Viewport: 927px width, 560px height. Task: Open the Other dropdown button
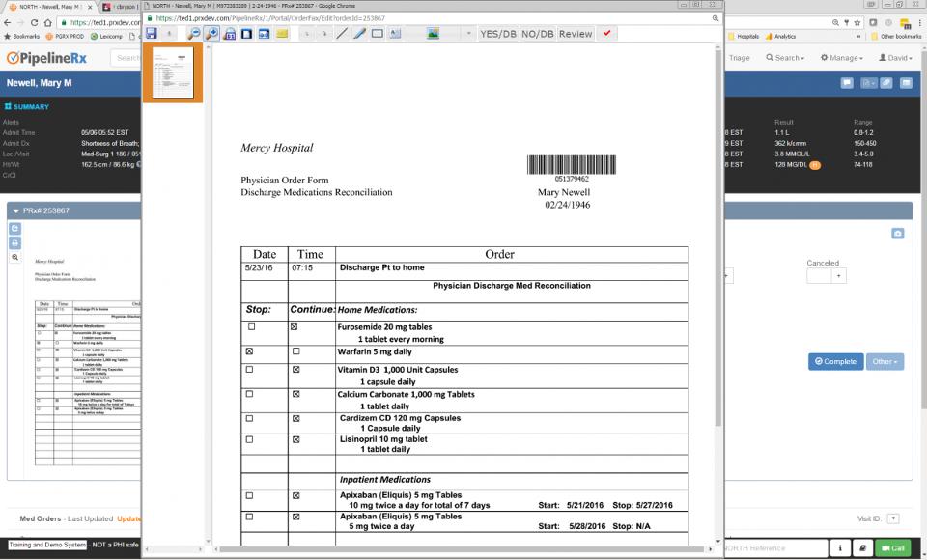(x=885, y=361)
